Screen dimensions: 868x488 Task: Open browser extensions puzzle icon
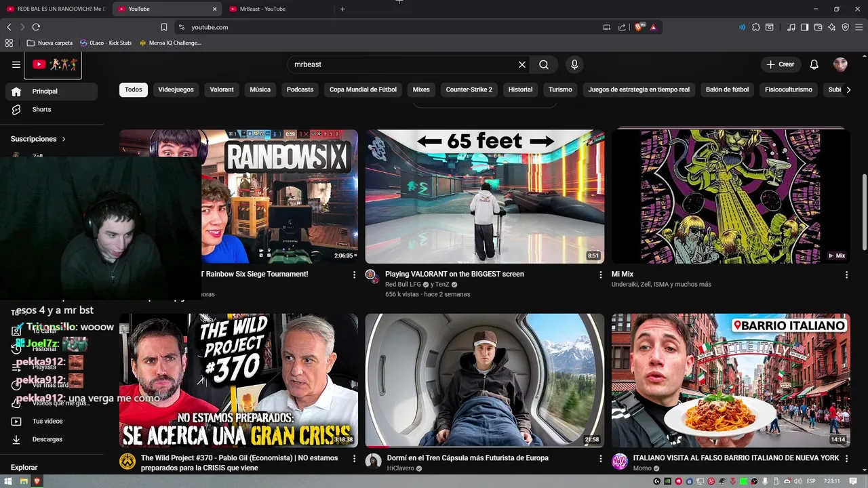[756, 27]
